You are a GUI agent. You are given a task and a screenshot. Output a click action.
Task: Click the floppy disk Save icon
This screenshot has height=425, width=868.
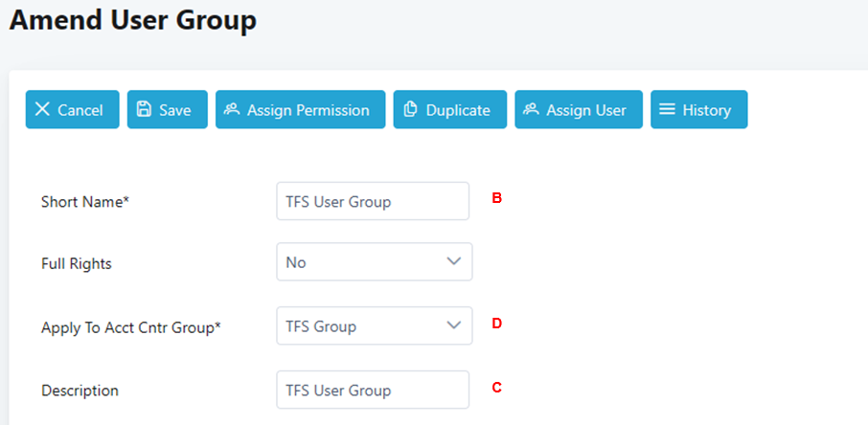144,109
